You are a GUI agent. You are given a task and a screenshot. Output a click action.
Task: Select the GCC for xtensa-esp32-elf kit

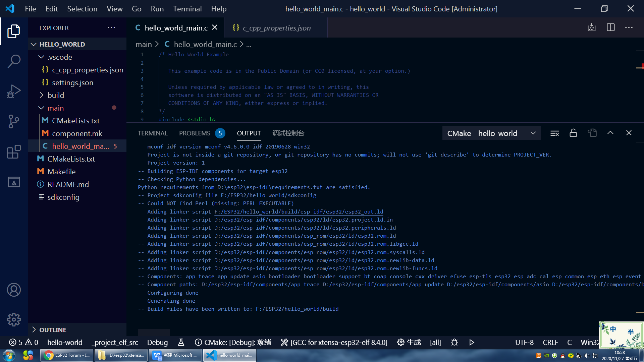pyautogui.click(x=334, y=342)
